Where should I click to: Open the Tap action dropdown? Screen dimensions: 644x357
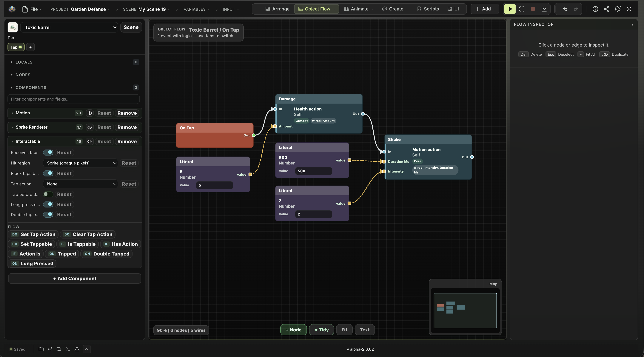pos(80,184)
